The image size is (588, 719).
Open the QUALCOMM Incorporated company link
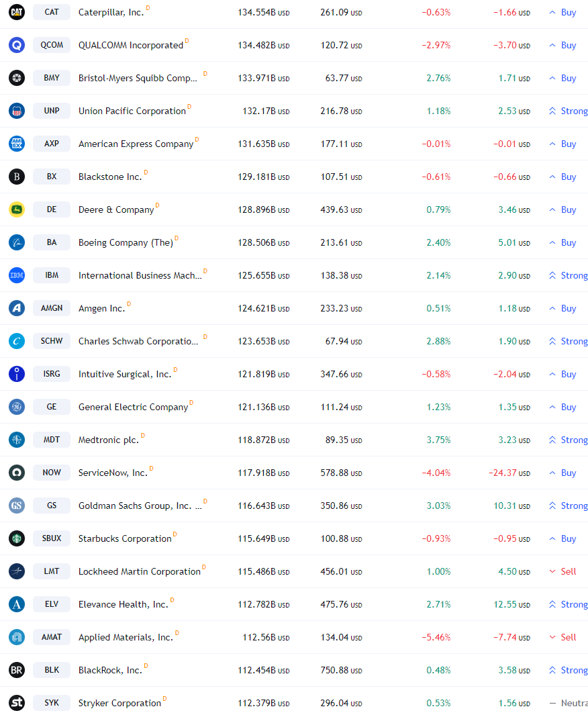point(131,46)
